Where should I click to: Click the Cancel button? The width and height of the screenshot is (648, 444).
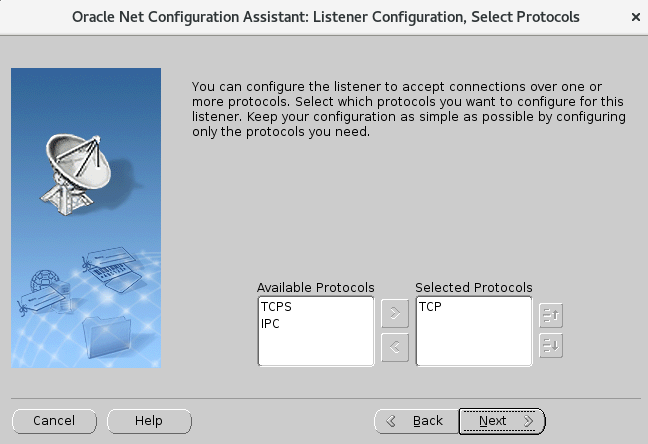(x=54, y=421)
